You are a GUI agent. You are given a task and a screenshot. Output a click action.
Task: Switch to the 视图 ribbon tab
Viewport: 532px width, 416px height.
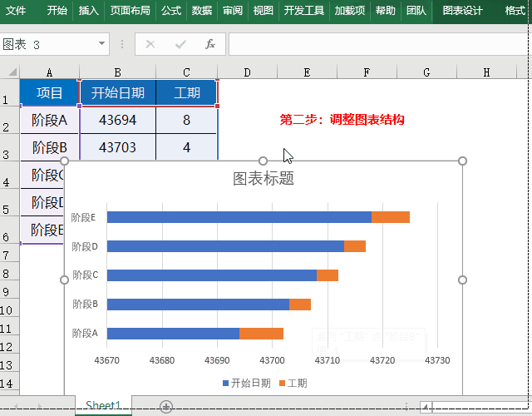pos(264,11)
